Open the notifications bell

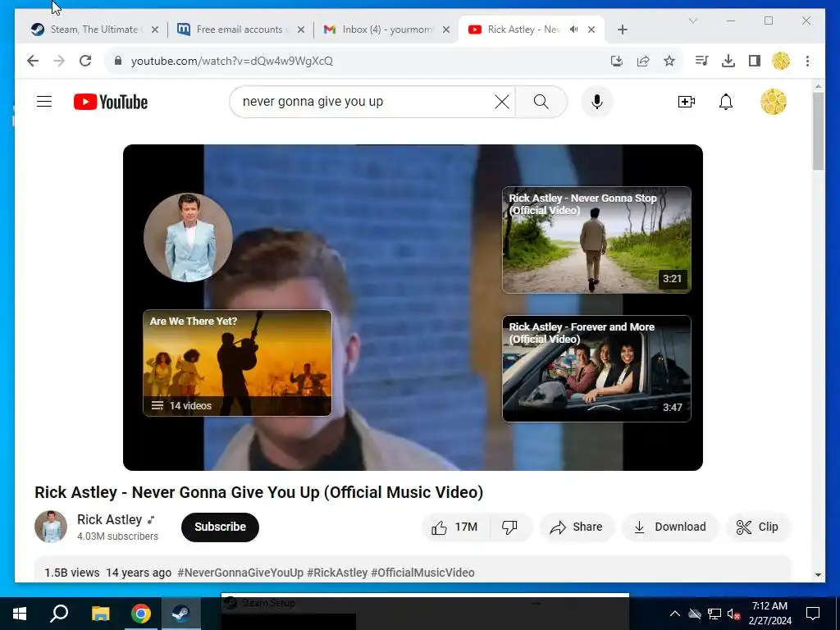click(725, 101)
